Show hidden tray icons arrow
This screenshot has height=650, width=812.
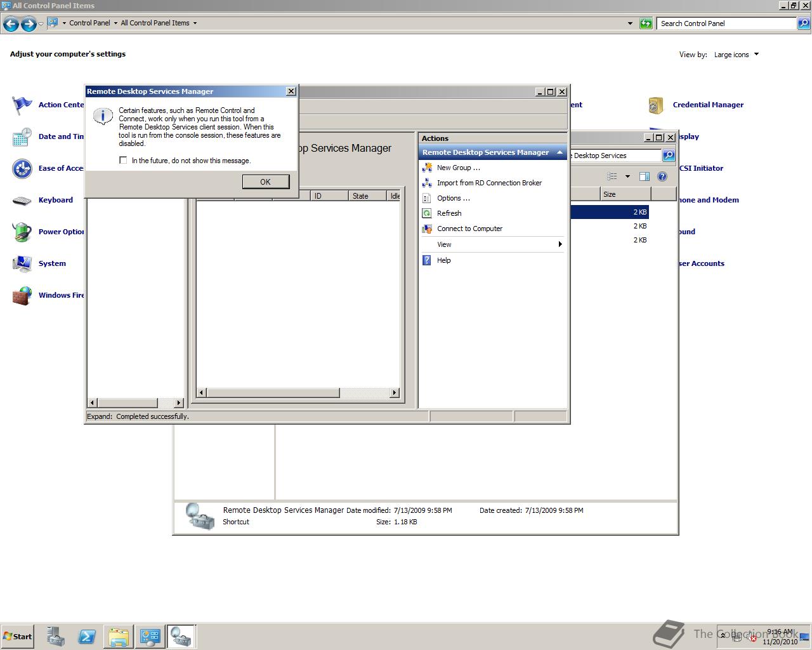tap(723, 636)
